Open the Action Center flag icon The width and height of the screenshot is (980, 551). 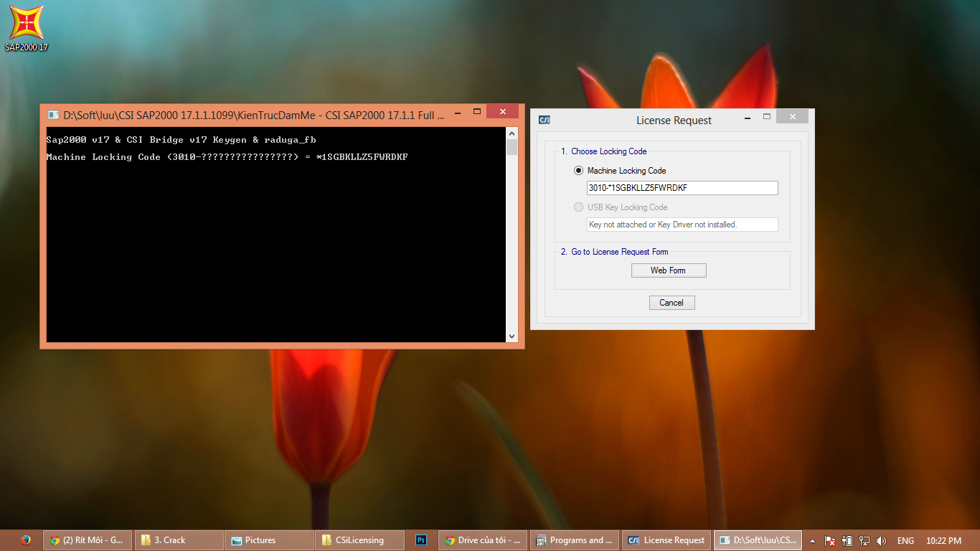(830, 541)
